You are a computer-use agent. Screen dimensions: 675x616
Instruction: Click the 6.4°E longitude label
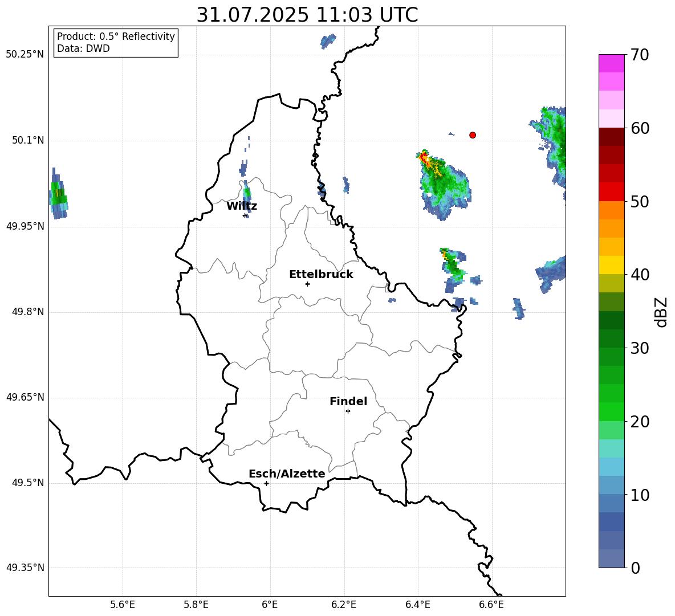tap(417, 605)
